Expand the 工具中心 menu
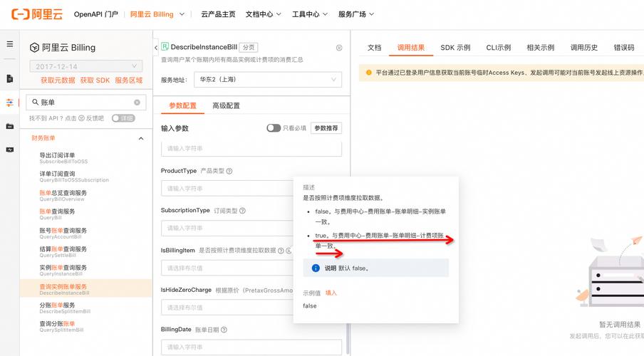Screen dimensions: 644x356 [310, 14]
